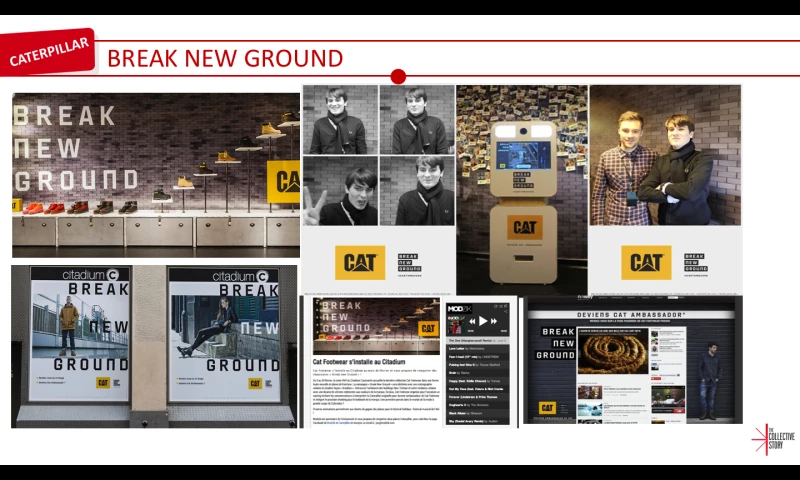Screen dimensions: 800x480
Task: Select the Happy (feat. Eddie Chacon) track
Action: coord(478,381)
